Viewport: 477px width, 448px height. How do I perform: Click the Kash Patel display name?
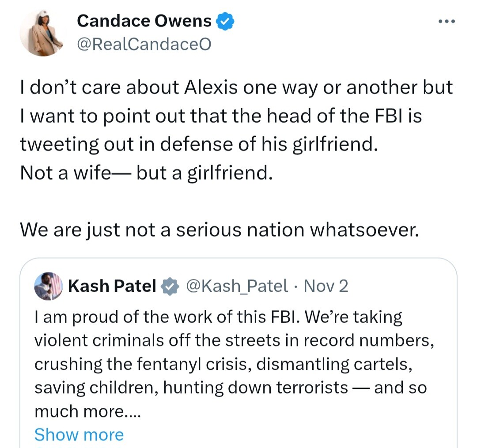tap(112, 286)
